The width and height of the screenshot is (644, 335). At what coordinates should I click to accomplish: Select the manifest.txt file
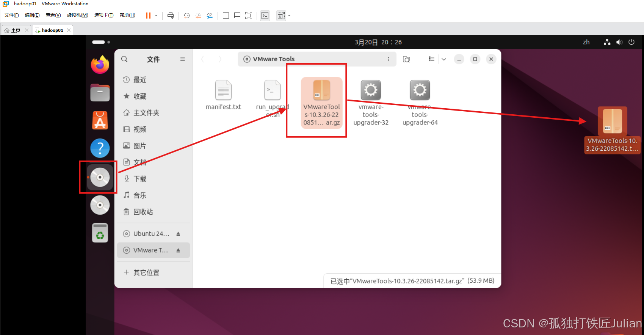tap(223, 95)
